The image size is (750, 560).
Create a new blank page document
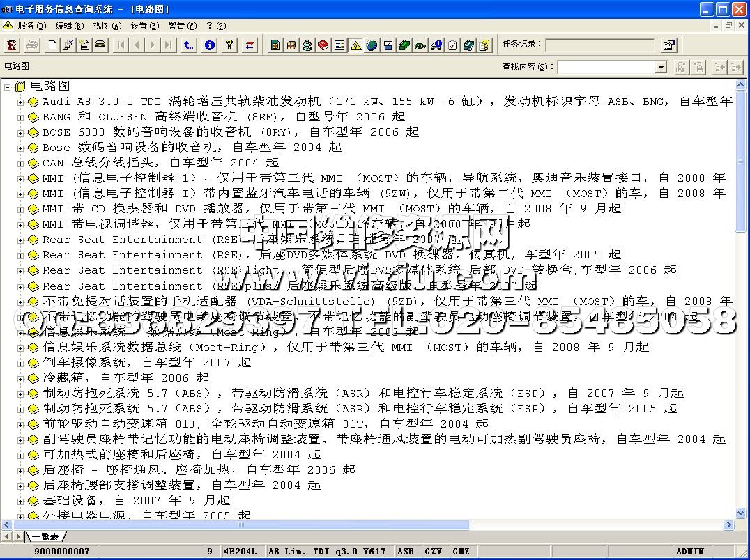(x=52, y=45)
